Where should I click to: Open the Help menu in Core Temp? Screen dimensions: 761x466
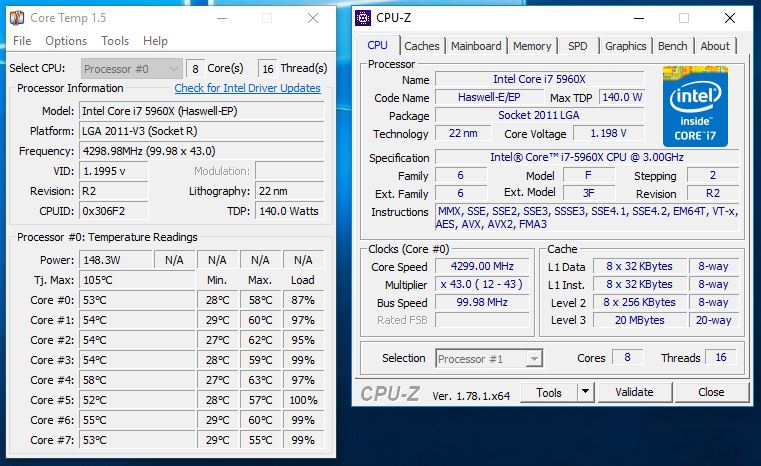pos(155,41)
